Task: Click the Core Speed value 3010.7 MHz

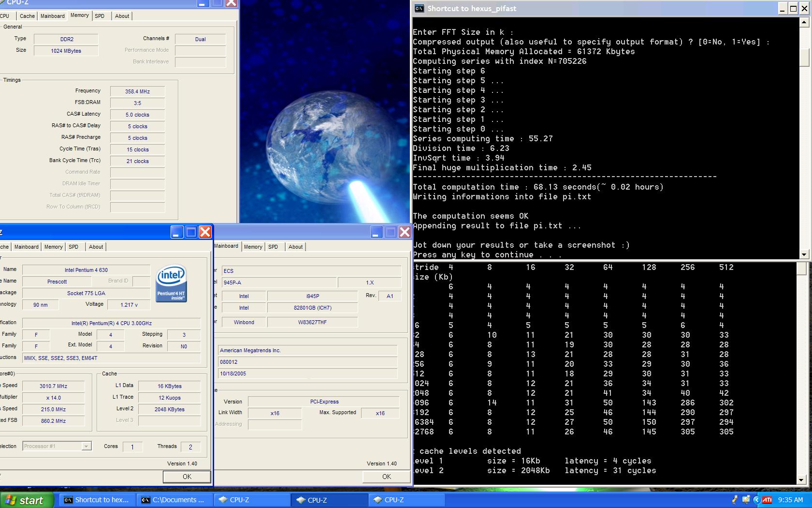Action: (x=53, y=386)
